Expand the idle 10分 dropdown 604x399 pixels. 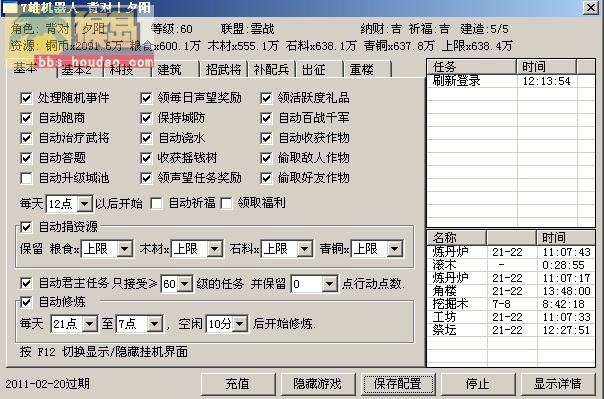click(240, 324)
